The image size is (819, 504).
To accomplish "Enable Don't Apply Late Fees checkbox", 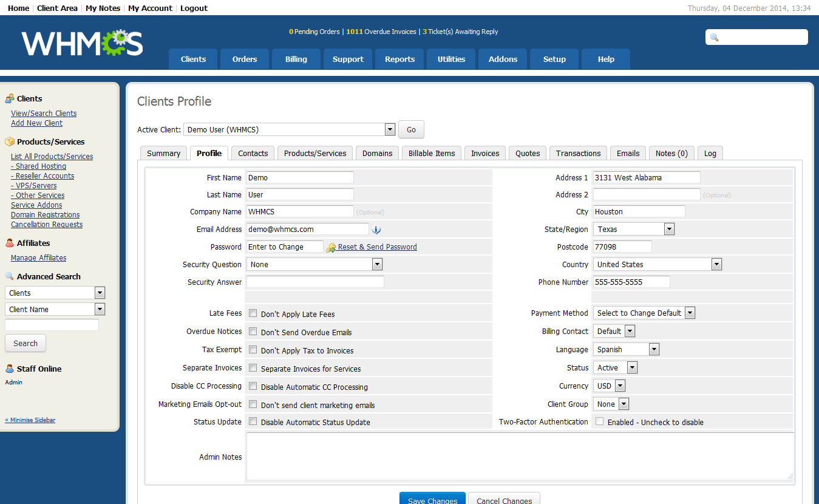I will point(253,313).
